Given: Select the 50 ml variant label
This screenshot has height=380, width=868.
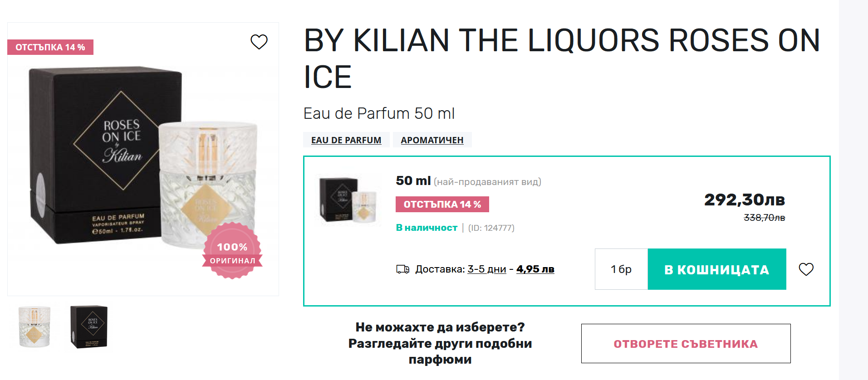Looking at the screenshot, I should (413, 181).
